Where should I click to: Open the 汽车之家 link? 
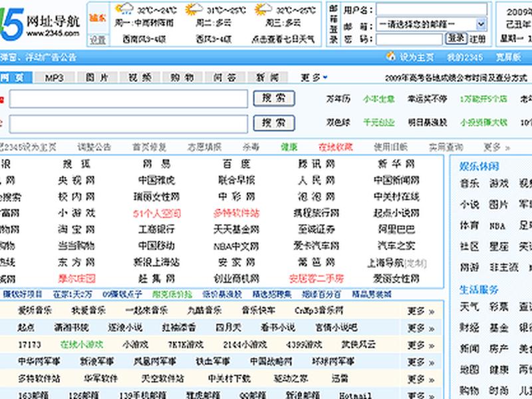click(396, 245)
